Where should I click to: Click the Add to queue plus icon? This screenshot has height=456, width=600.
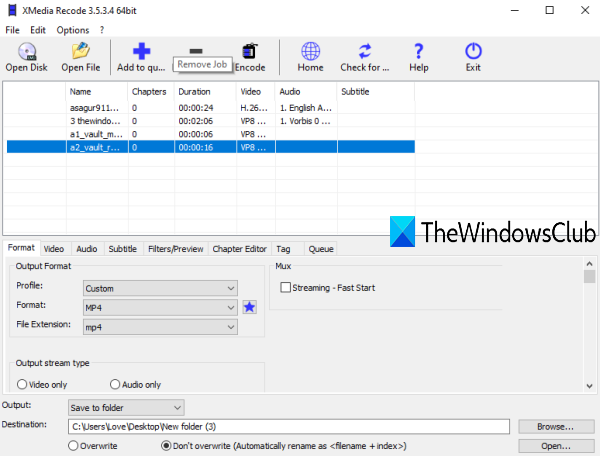point(141,51)
